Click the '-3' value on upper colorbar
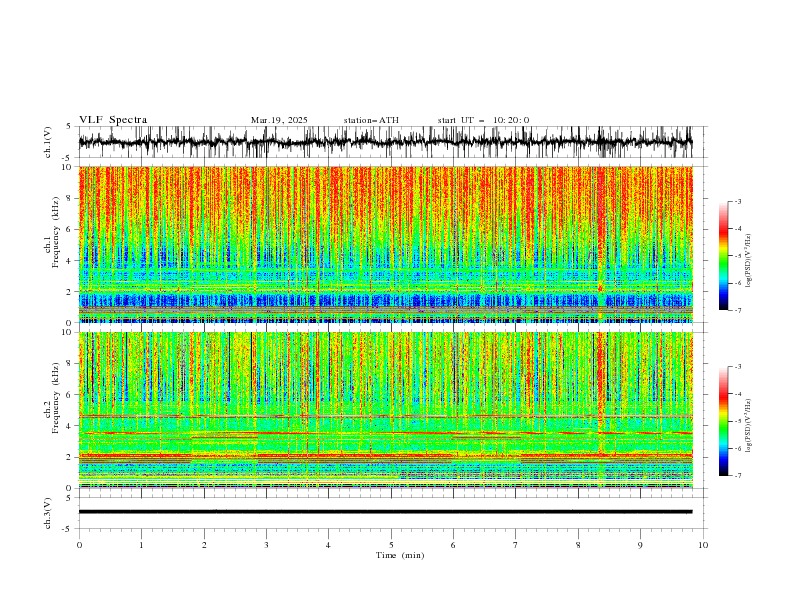 tap(738, 201)
